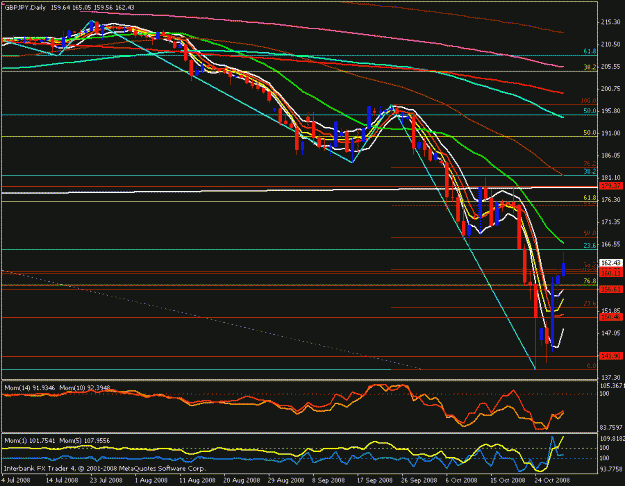Click the white 162.43 current price tag
This screenshot has height=486, width=625.
pos(611,263)
